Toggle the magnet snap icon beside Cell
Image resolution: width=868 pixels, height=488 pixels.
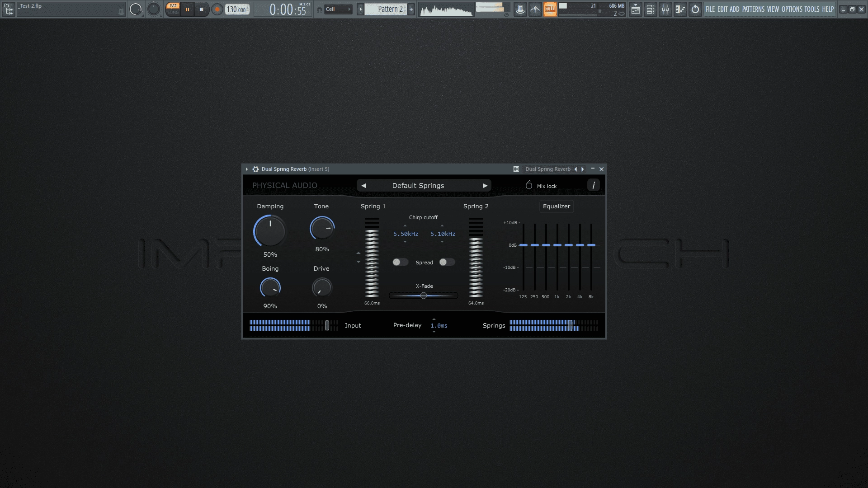(320, 9)
